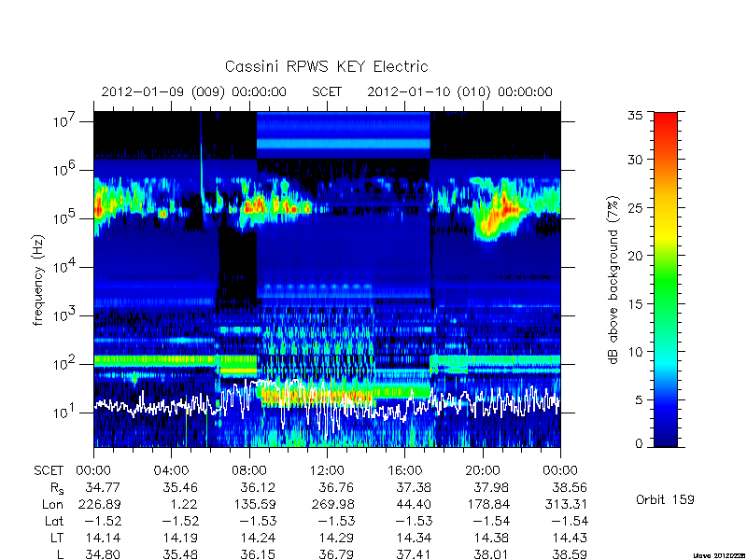Click the "04:00" time tick label

[x=171, y=470]
